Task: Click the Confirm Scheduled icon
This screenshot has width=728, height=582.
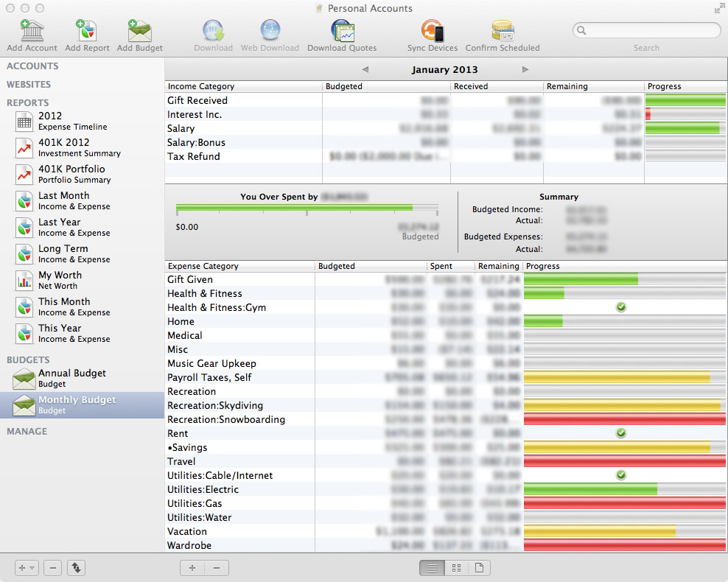Action: point(503,32)
